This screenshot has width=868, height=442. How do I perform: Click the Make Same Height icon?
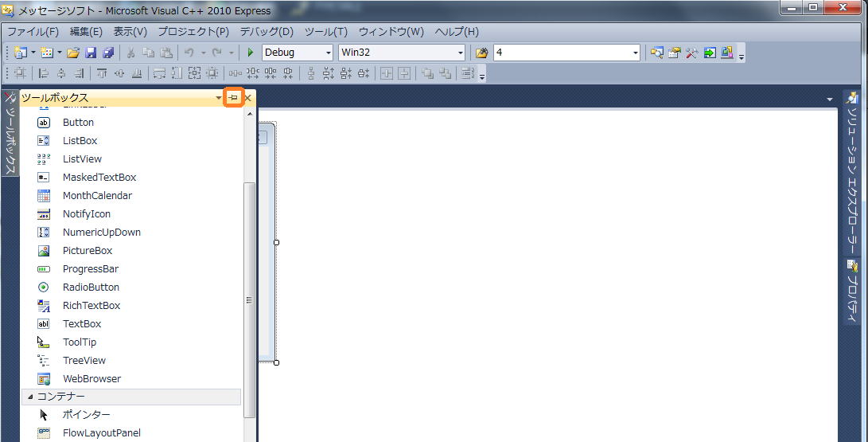[177, 73]
